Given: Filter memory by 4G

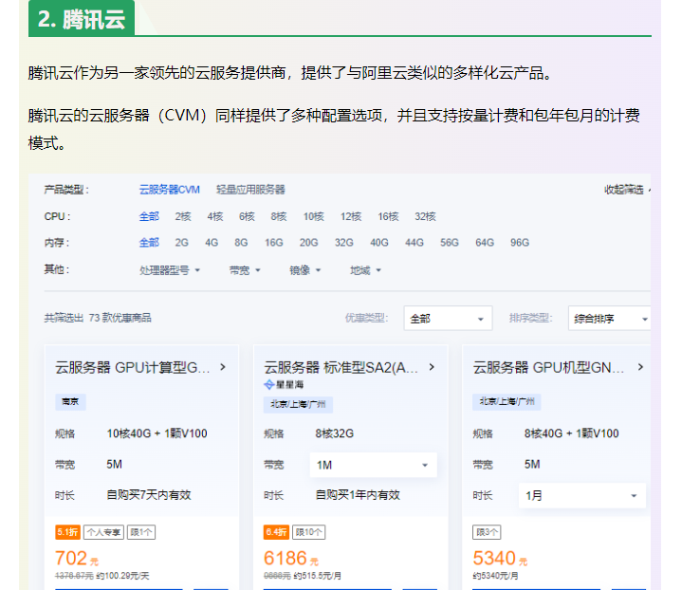Looking at the screenshot, I should 212,242.
